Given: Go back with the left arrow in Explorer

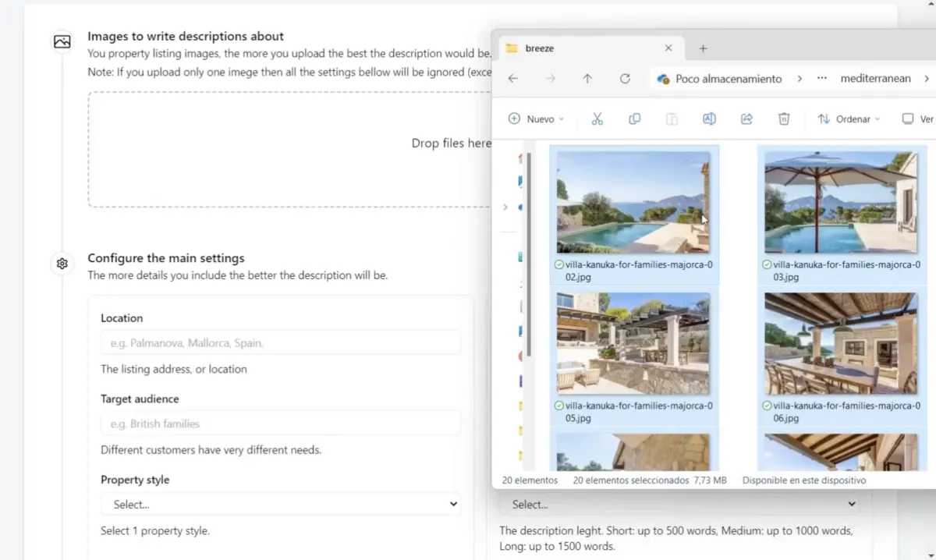Looking at the screenshot, I should (x=512, y=79).
